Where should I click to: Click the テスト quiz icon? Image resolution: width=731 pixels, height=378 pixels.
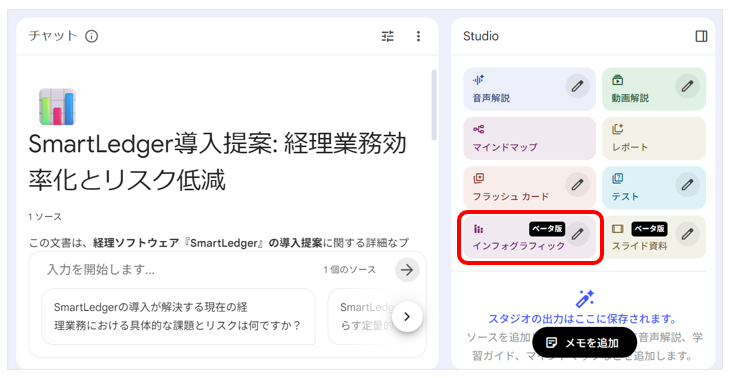[x=618, y=178]
